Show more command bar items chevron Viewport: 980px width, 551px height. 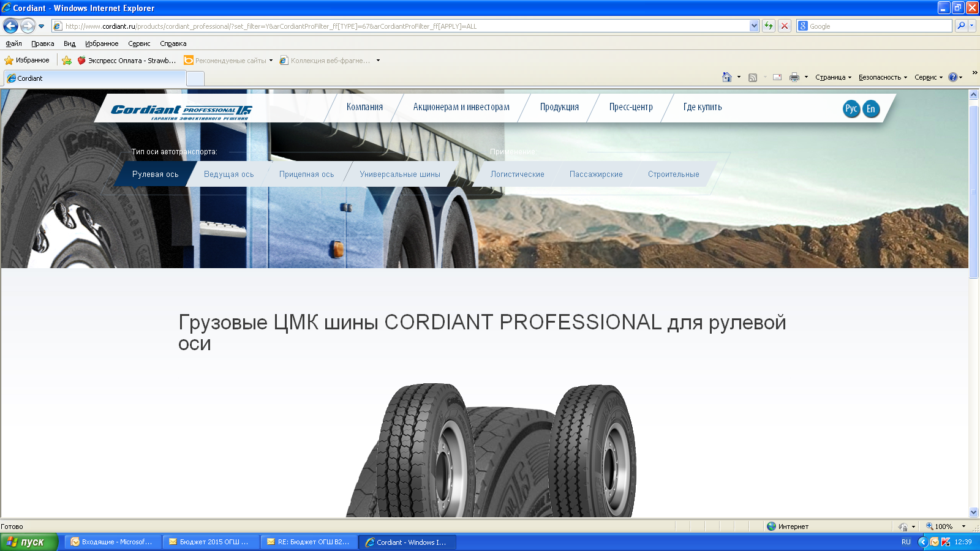pyautogui.click(x=974, y=73)
